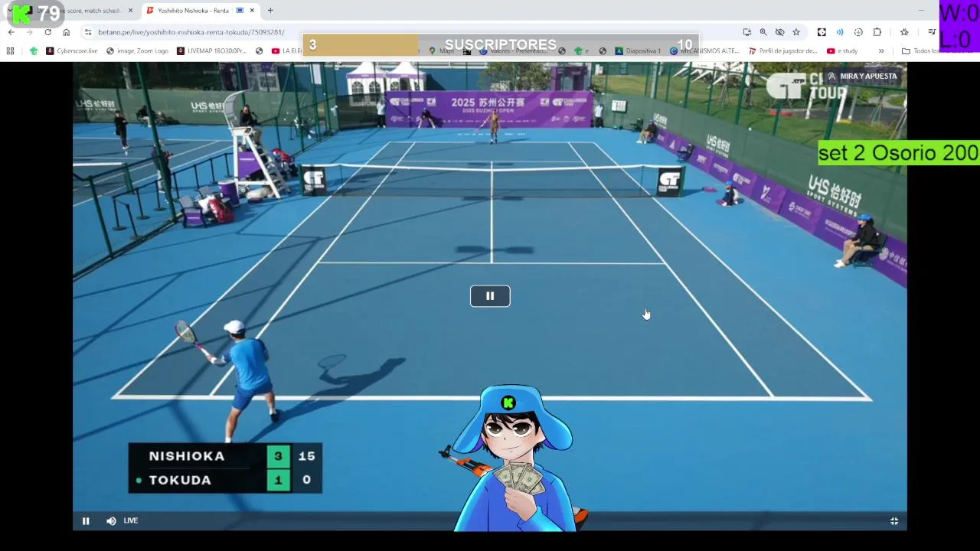980x551 pixels.
Task: Click the media indicator on the Nishioka tab
Action: [240, 11]
